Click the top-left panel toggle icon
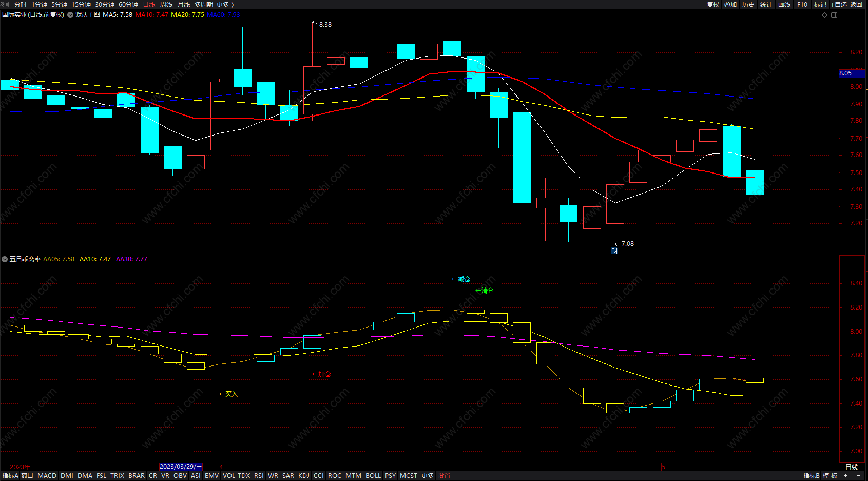Image resolution: width=868 pixels, height=481 pixels. click(5, 4)
